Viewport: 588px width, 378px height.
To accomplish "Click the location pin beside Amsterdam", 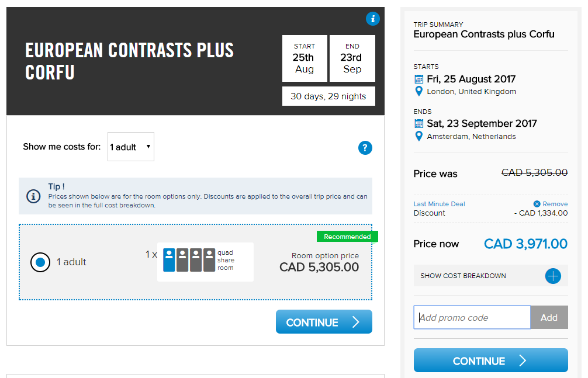I will [x=418, y=136].
